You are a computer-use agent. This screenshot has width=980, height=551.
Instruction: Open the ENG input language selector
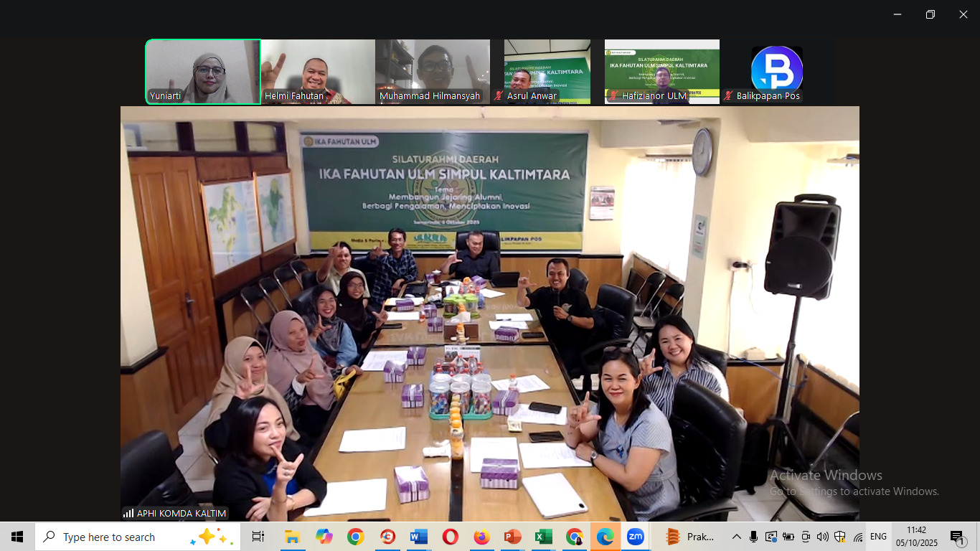coord(878,537)
